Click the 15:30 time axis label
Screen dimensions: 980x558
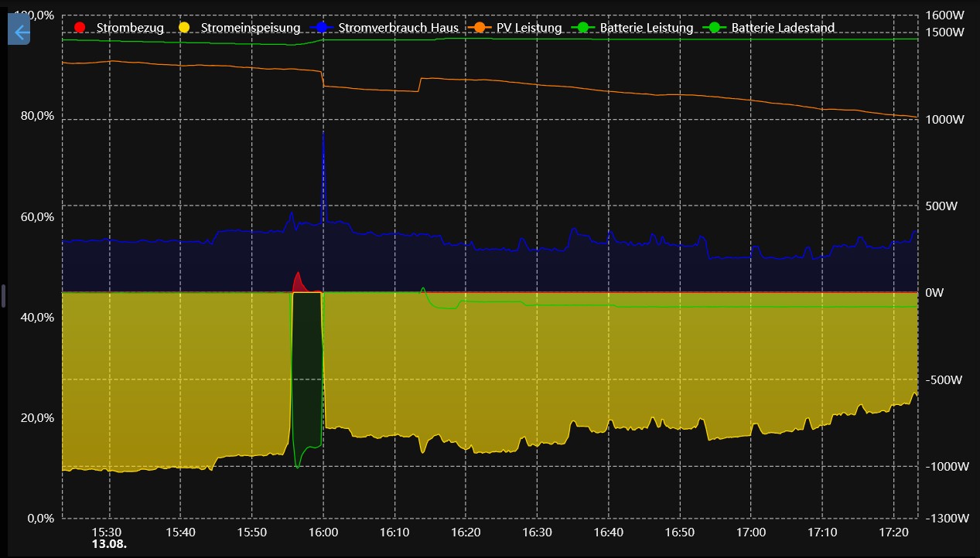coord(108,532)
